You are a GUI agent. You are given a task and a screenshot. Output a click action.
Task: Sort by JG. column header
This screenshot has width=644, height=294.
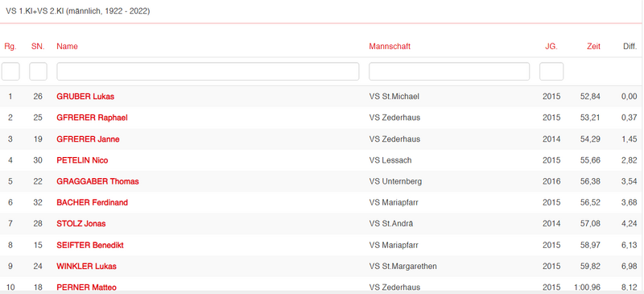coord(551,47)
